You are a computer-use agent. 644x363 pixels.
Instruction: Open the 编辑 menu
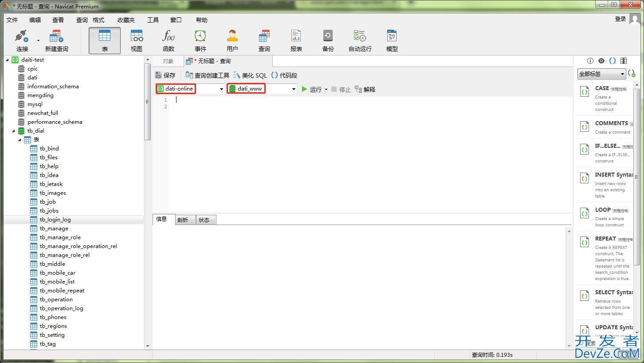coord(35,20)
